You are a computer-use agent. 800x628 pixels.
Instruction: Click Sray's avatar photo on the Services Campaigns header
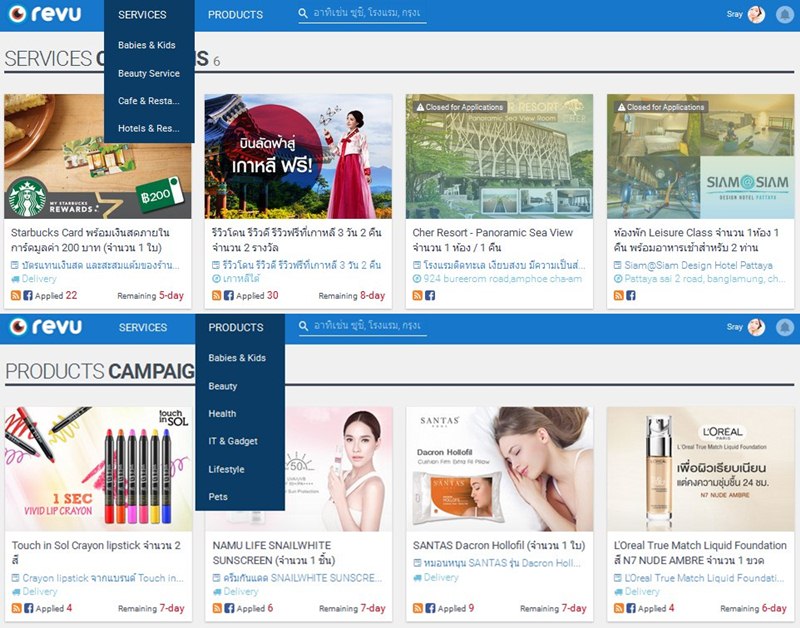pos(756,14)
